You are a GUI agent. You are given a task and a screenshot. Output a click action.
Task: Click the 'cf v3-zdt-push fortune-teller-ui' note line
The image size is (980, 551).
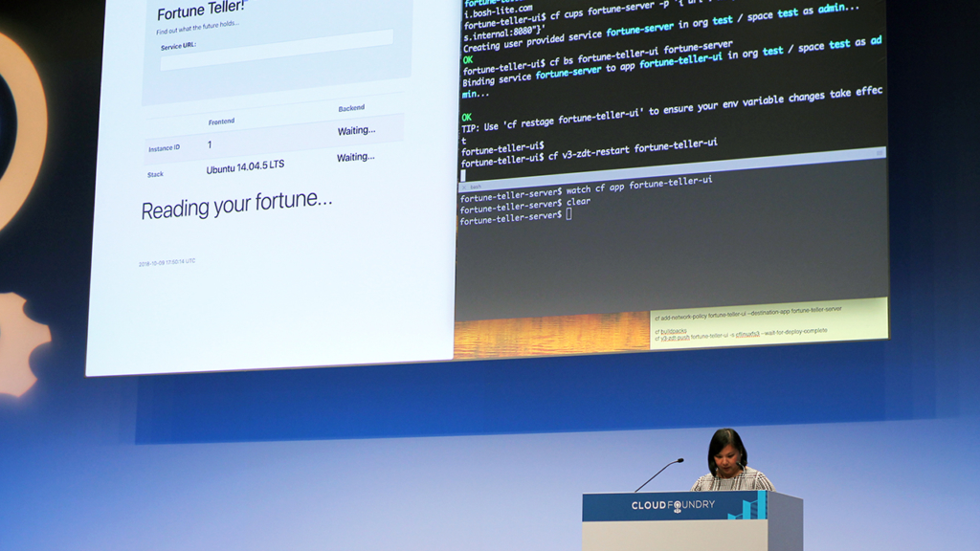[741, 334]
